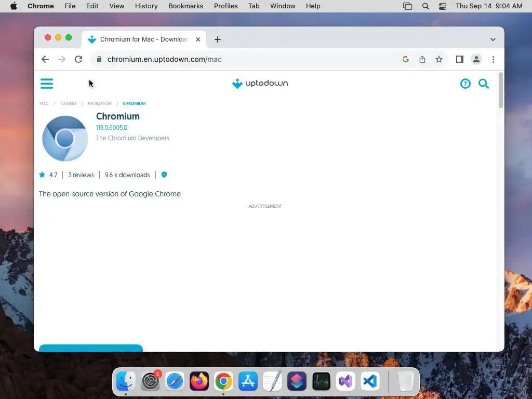Open Activity Monitor from the Dock
This screenshot has width=532, height=399.
click(321, 381)
